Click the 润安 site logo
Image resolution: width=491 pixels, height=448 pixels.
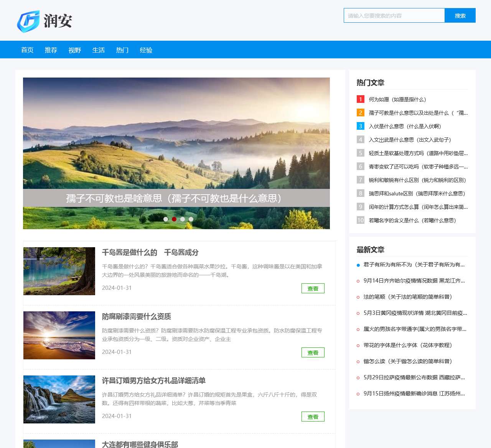tap(44, 21)
